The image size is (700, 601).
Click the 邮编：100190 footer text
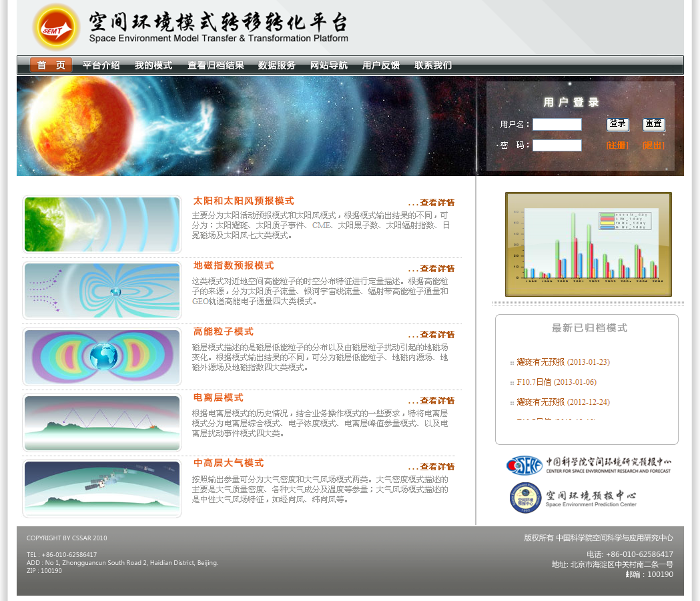click(x=649, y=575)
